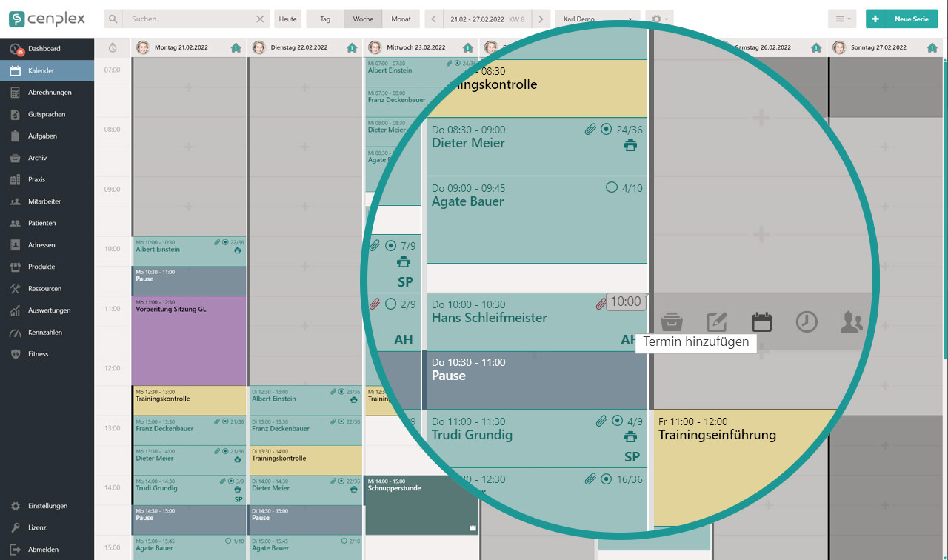Open Monday's Pause 10:30 - 11:00 block

[x=189, y=281]
